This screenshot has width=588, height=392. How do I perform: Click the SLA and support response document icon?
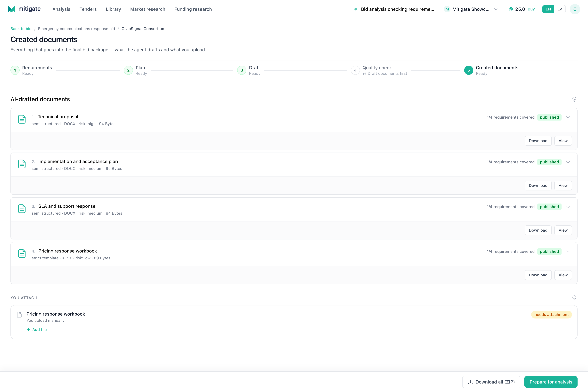(22, 209)
